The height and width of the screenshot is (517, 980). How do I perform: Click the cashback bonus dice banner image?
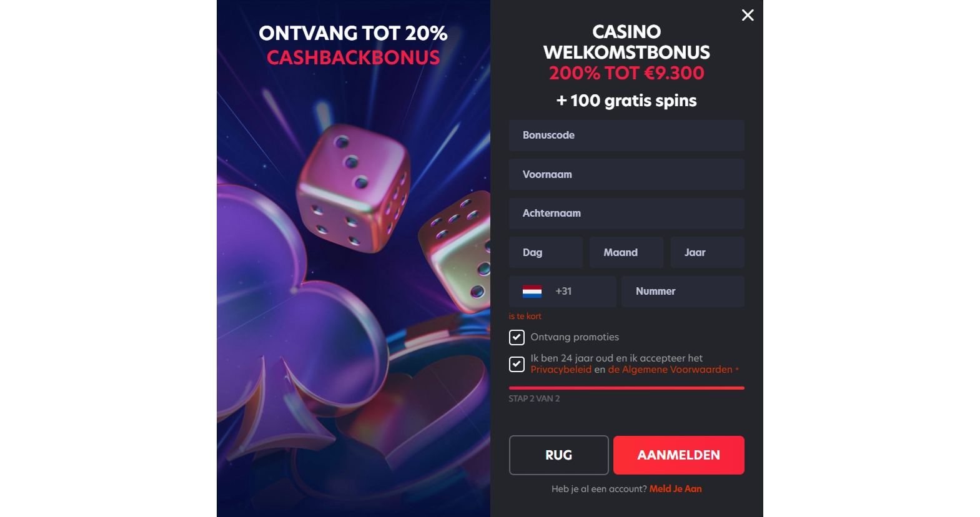[354, 258]
